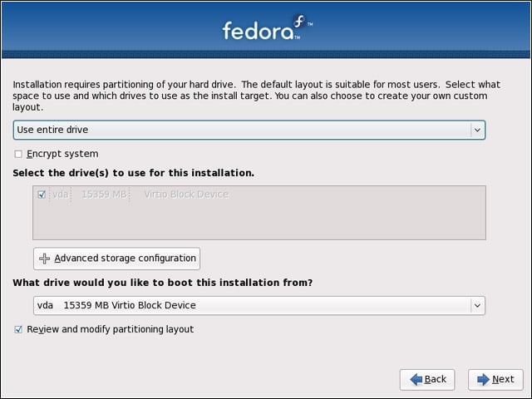Click the plus icon for advanced storage
This screenshot has width=532, height=399.
click(44, 259)
